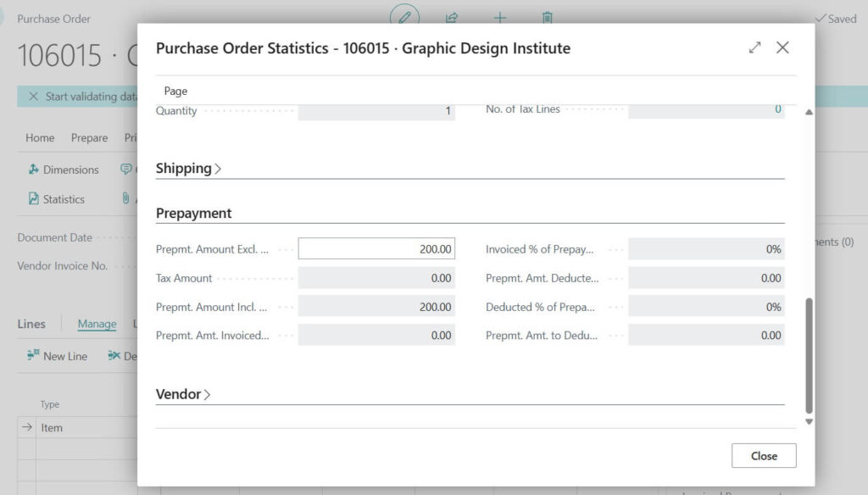Open Statistics via its icon
This screenshot has width=868, height=495.
point(33,199)
